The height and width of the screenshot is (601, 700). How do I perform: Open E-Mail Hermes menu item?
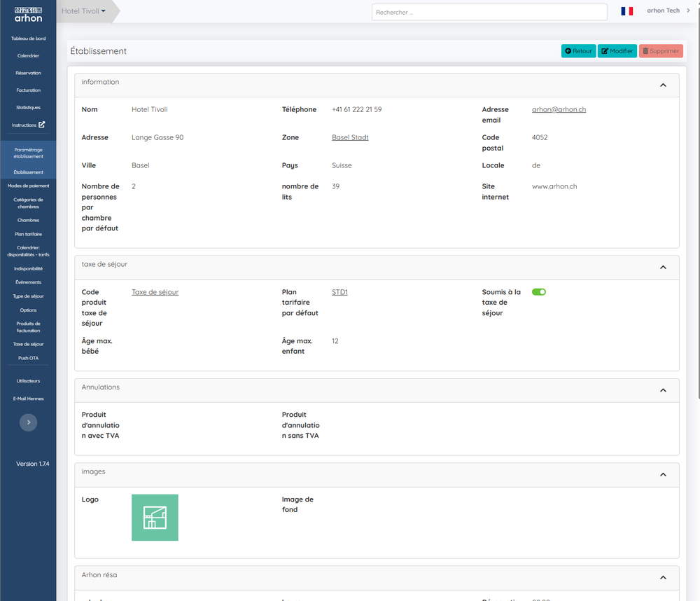[x=28, y=399]
